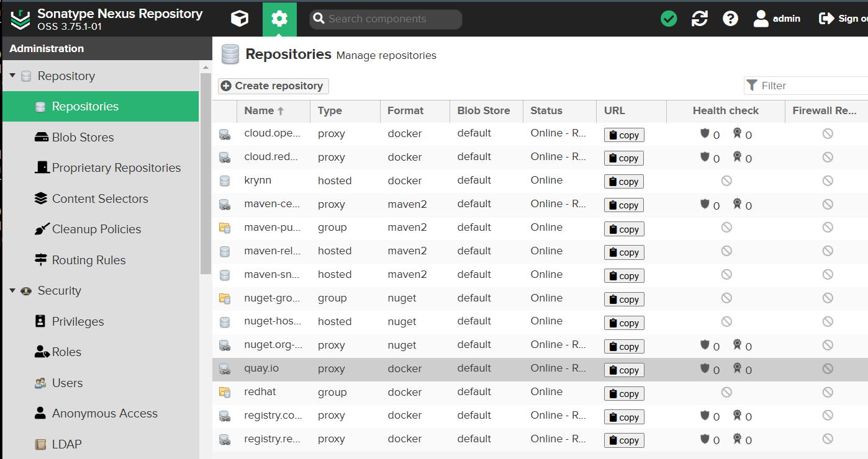Click the refresh icon in header
The width and height of the screenshot is (868, 459).
pyautogui.click(x=700, y=19)
